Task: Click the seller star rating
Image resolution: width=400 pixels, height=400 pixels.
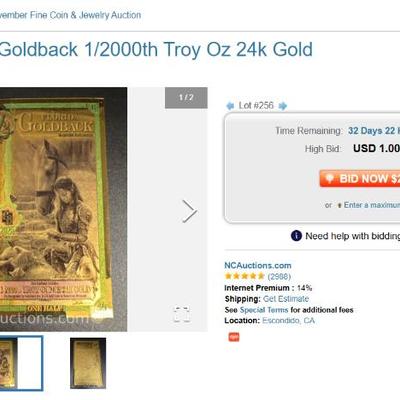Action: pos(244,276)
